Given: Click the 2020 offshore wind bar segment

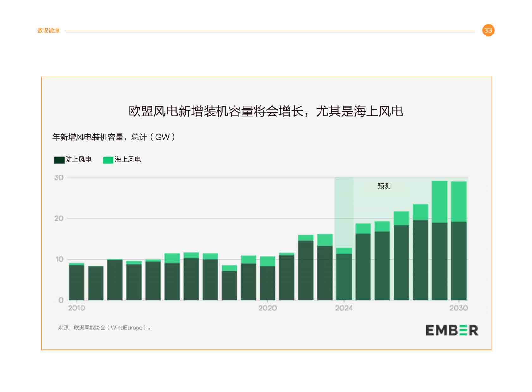Looking at the screenshot, I should 267,261.
